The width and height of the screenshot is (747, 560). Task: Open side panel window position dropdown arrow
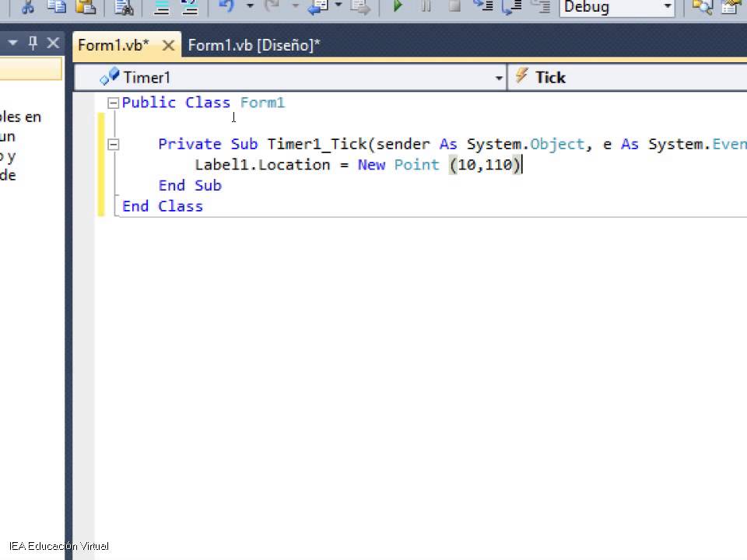pyautogui.click(x=13, y=44)
